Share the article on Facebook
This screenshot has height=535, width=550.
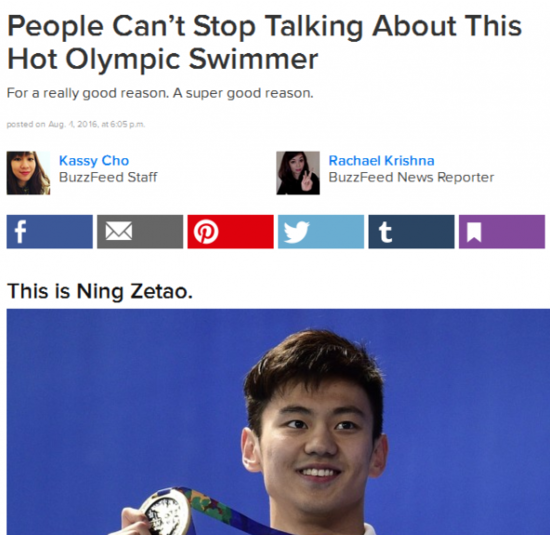click(x=49, y=232)
